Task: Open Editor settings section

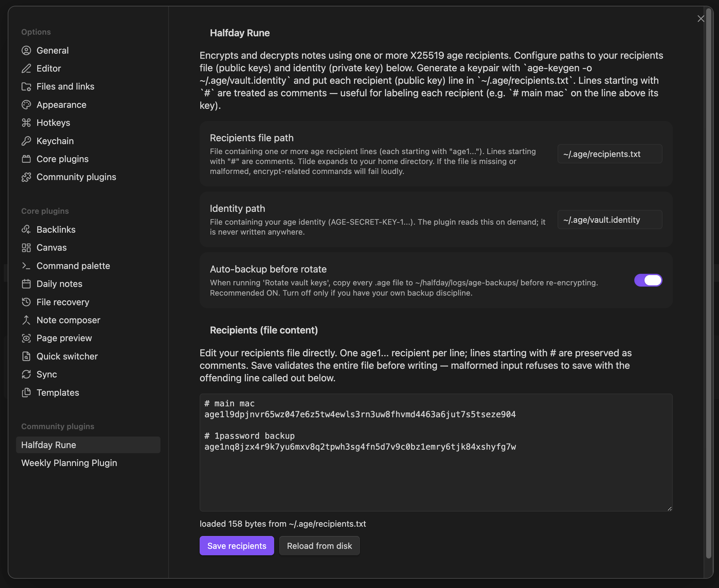Action: [x=88, y=68]
